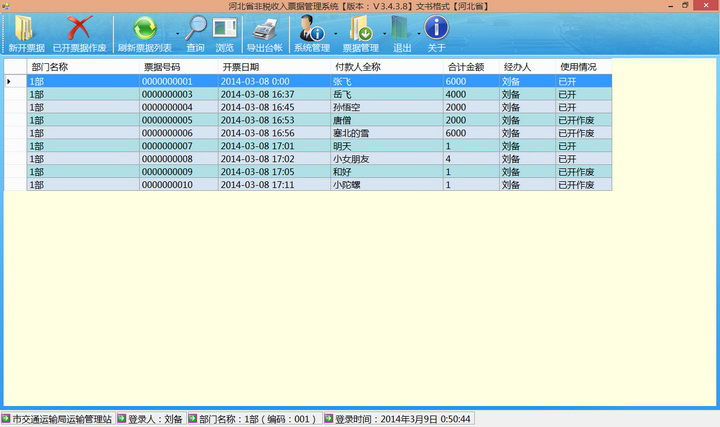The width and height of the screenshot is (720, 427).
Task: Click green icon beside 登录人 in status bar
Action: coord(122,418)
